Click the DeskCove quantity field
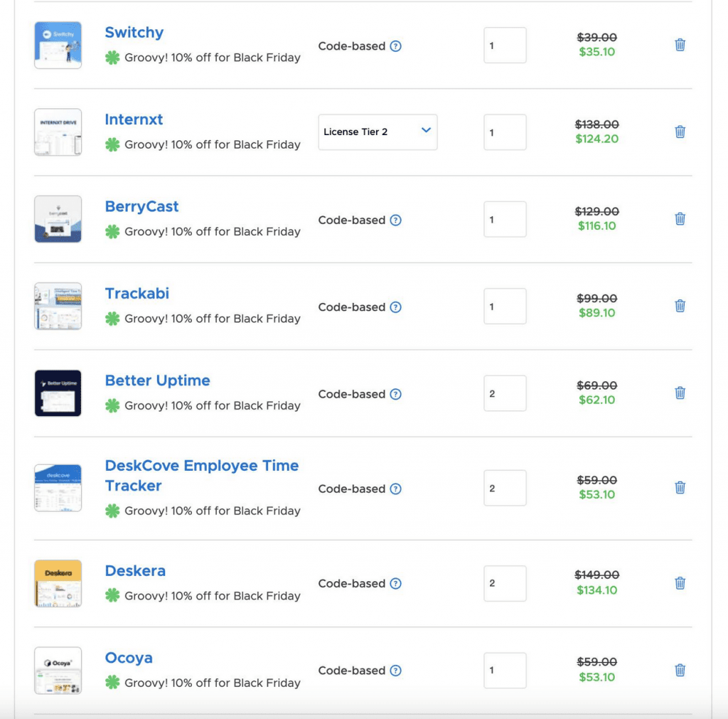 [505, 488]
